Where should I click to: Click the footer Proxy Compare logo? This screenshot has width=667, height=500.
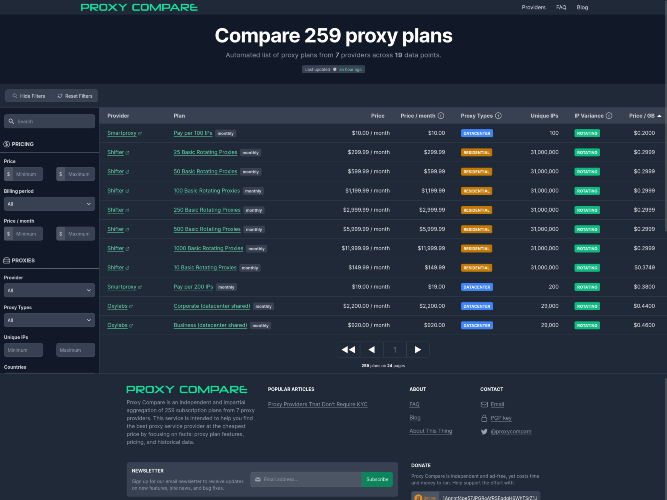187,389
